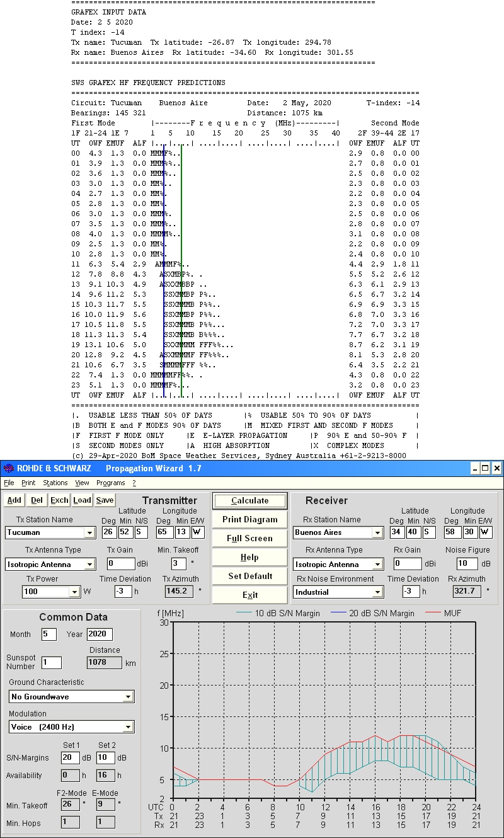Screen dimensions: 504x838
Task: Click the Receiver latitude N/S field
Action: (x=428, y=532)
